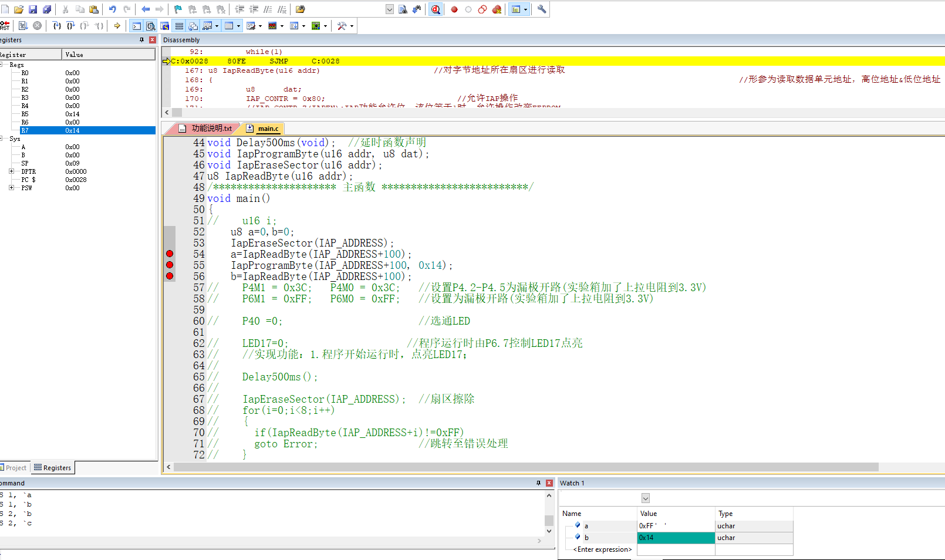Open the Configuration wrench icon
This screenshot has width=945, height=560.
[x=542, y=9]
